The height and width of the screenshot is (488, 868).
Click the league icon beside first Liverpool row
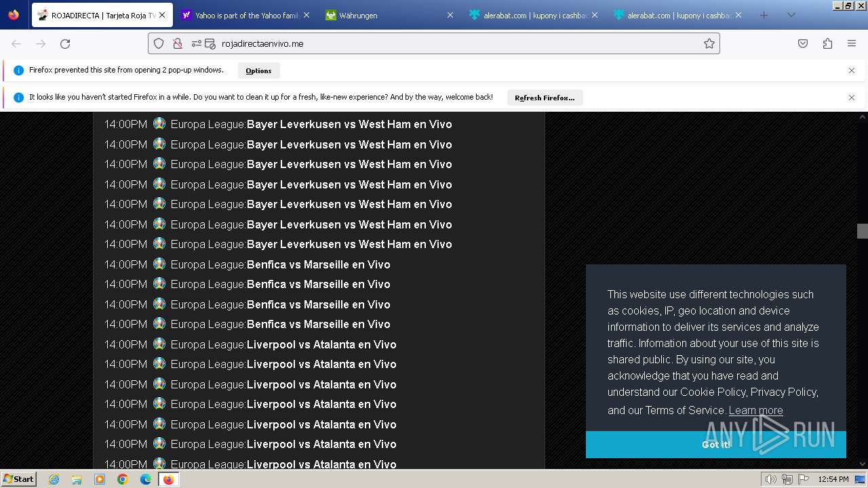coord(159,344)
